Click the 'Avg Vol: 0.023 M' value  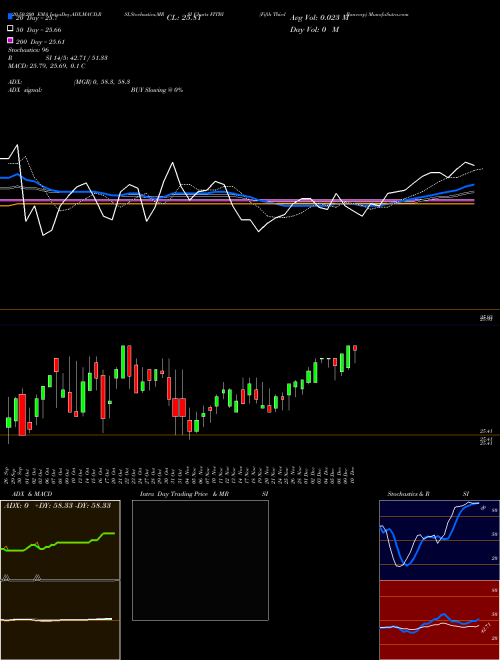319,18
